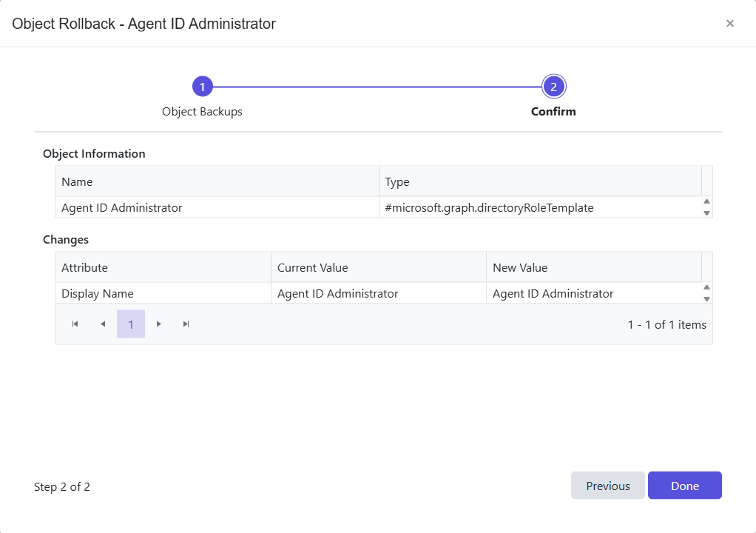Jump to the last page using pagination
Viewport: 756px width, 533px height.
pyautogui.click(x=186, y=324)
